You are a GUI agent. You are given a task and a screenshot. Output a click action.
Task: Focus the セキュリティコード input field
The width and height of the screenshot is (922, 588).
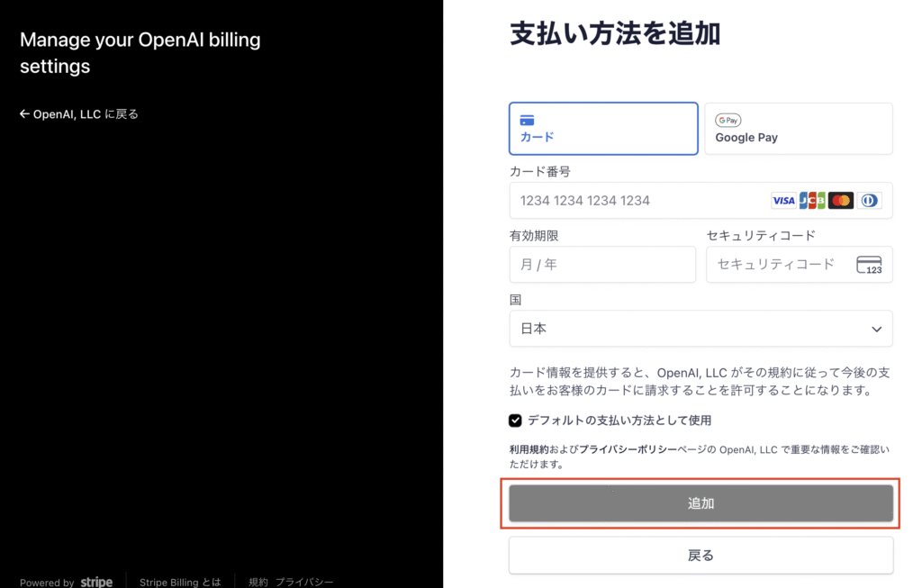coord(800,265)
